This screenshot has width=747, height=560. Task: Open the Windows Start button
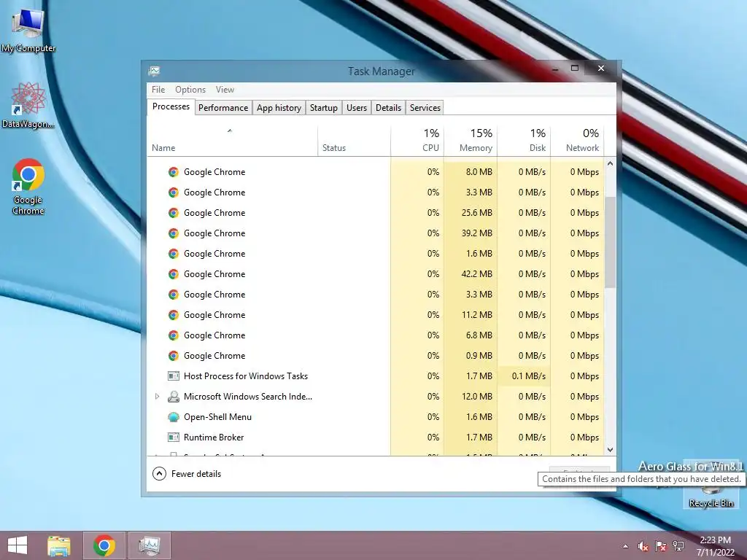click(18, 545)
